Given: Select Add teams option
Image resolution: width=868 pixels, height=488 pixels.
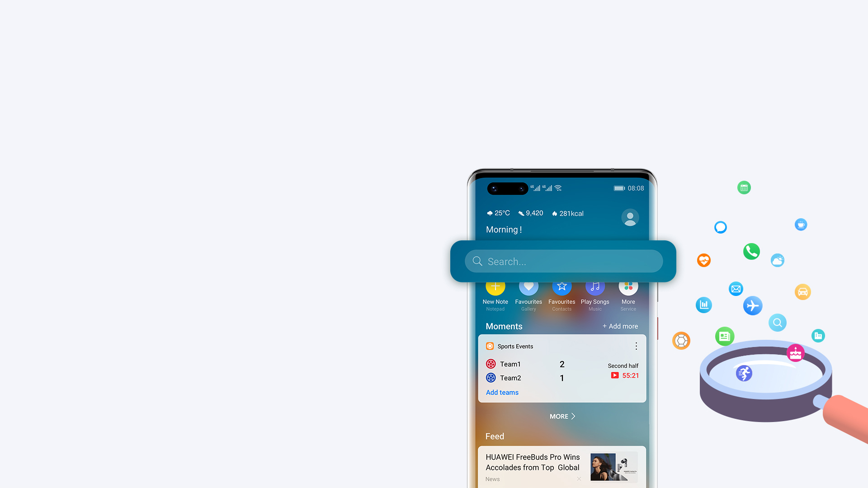Looking at the screenshot, I should [x=502, y=392].
